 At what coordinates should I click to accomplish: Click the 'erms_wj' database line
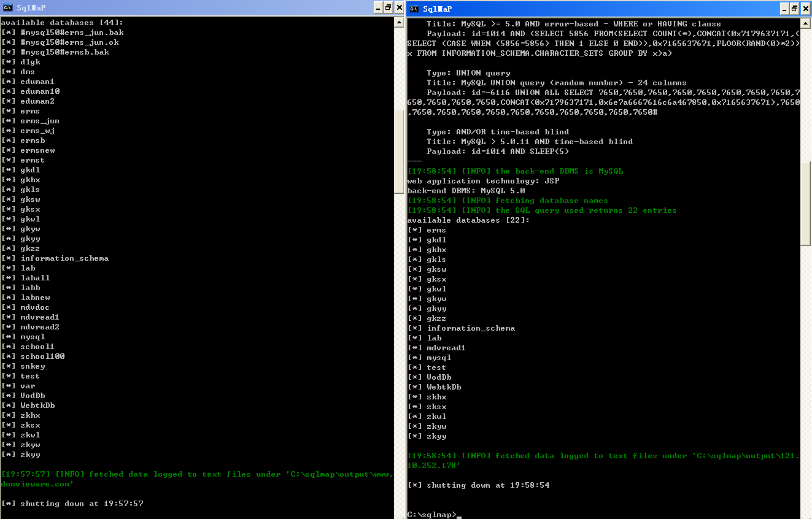click(37, 131)
